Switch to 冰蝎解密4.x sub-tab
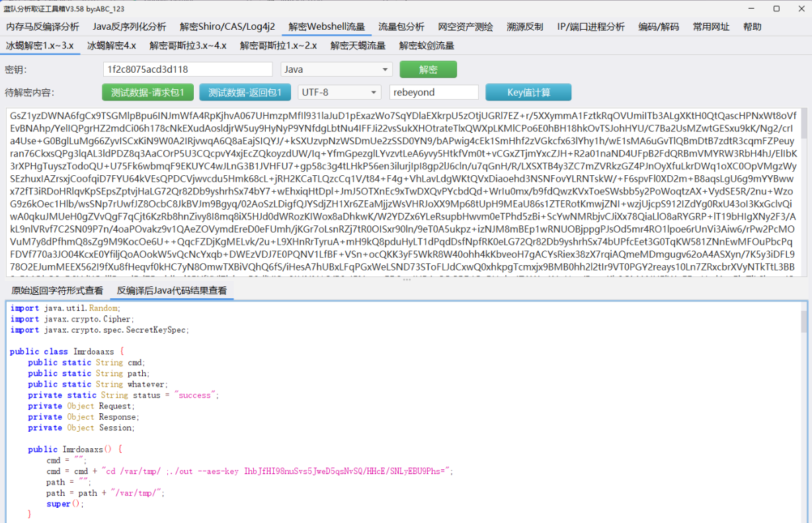The height and width of the screenshot is (523, 812). 112,46
